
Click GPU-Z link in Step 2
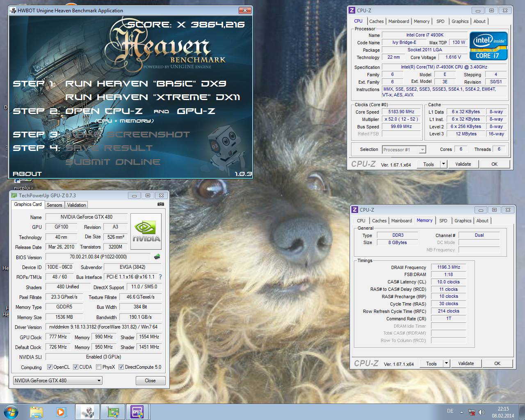196,111
